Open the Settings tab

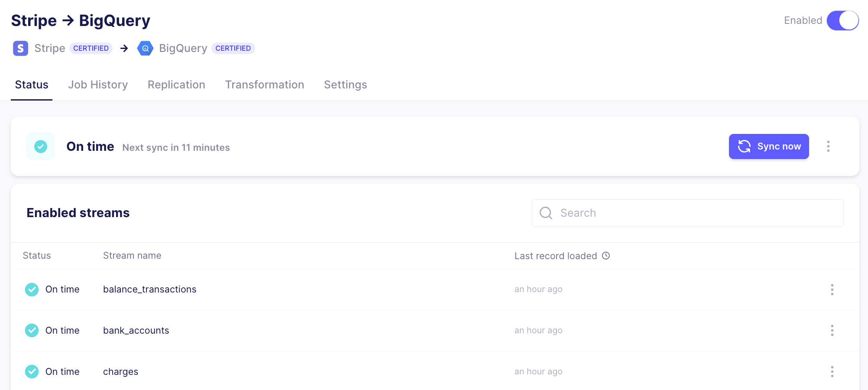coord(345,84)
